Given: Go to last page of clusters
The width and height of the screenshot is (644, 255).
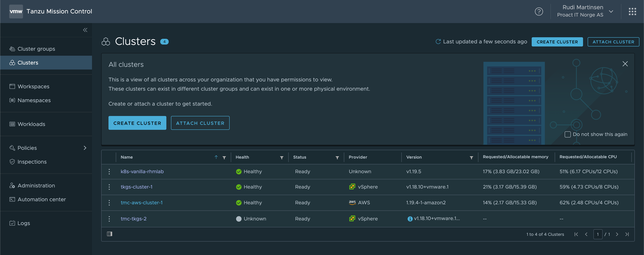Looking at the screenshot, I should 627,234.
